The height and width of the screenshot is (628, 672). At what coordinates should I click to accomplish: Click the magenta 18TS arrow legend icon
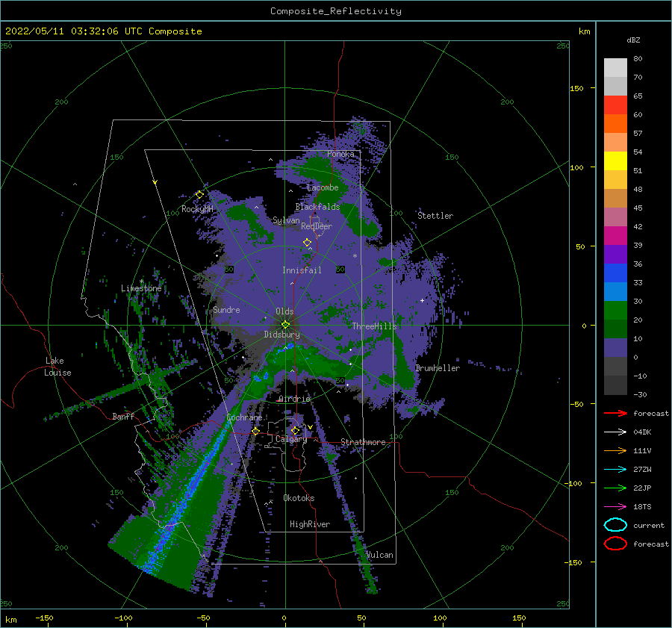pos(615,507)
